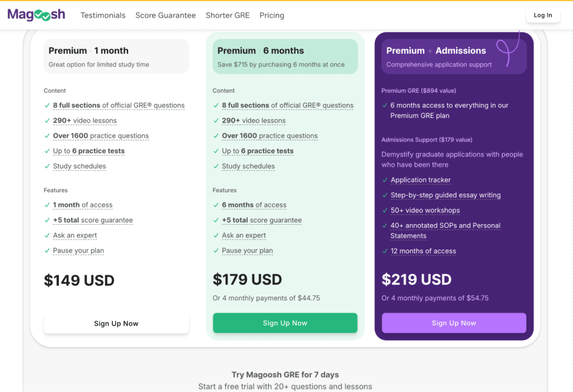Image resolution: width=573 pixels, height=392 pixels.
Task: Sign up for the Premium + Admissions plan
Action: pos(454,323)
